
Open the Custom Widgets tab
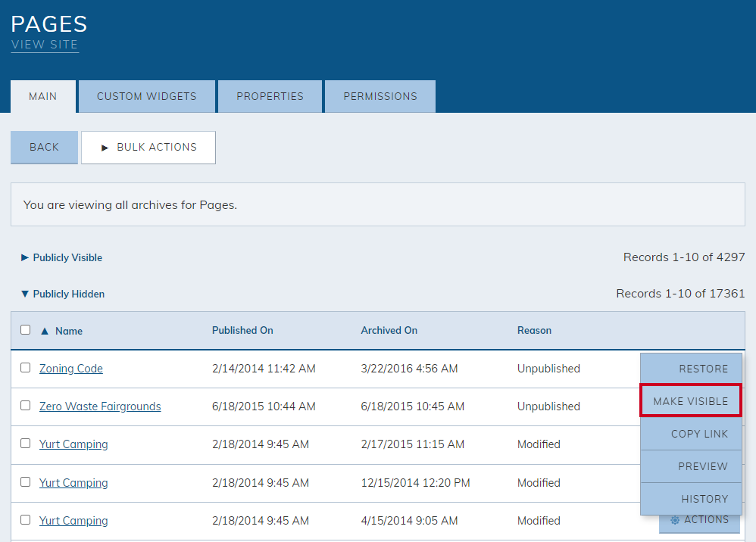[x=146, y=96]
